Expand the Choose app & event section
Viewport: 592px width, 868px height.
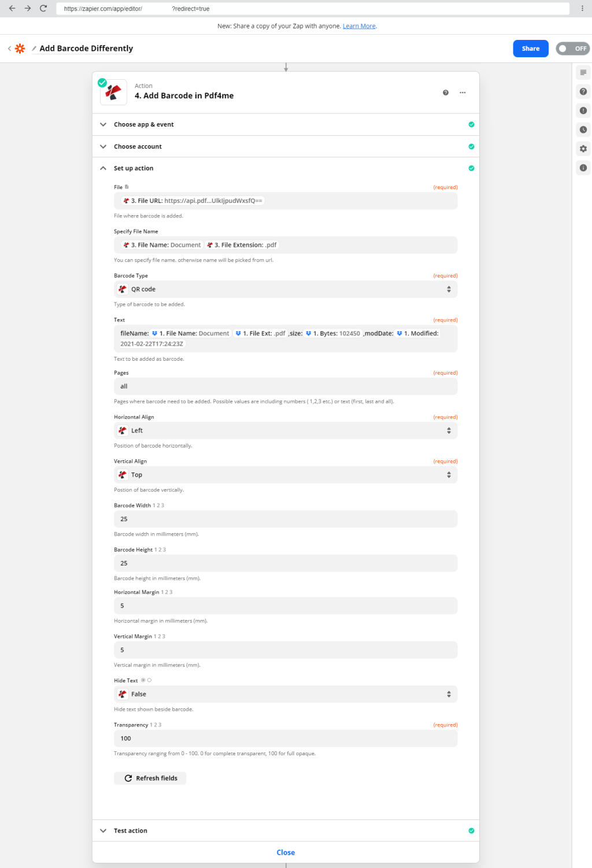click(x=286, y=124)
